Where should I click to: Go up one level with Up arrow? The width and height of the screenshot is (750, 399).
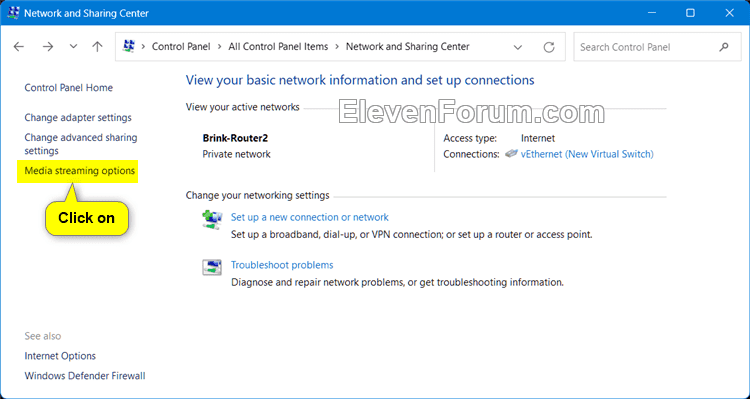pos(98,46)
